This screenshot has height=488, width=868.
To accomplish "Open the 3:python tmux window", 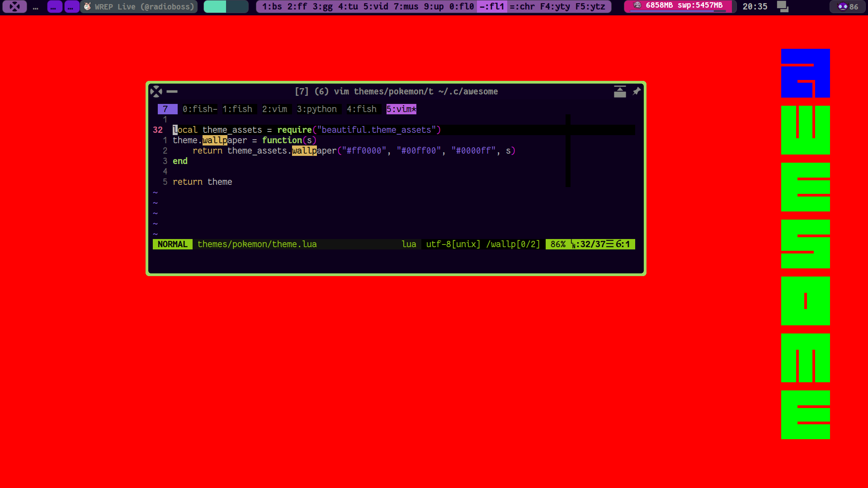I will [x=316, y=109].
